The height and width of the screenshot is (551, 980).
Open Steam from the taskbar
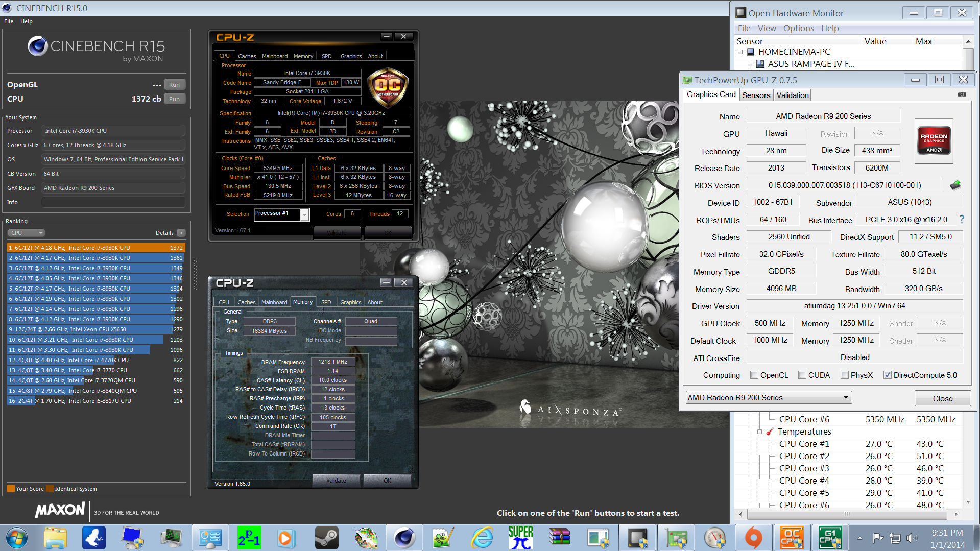click(x=326, y=538)
